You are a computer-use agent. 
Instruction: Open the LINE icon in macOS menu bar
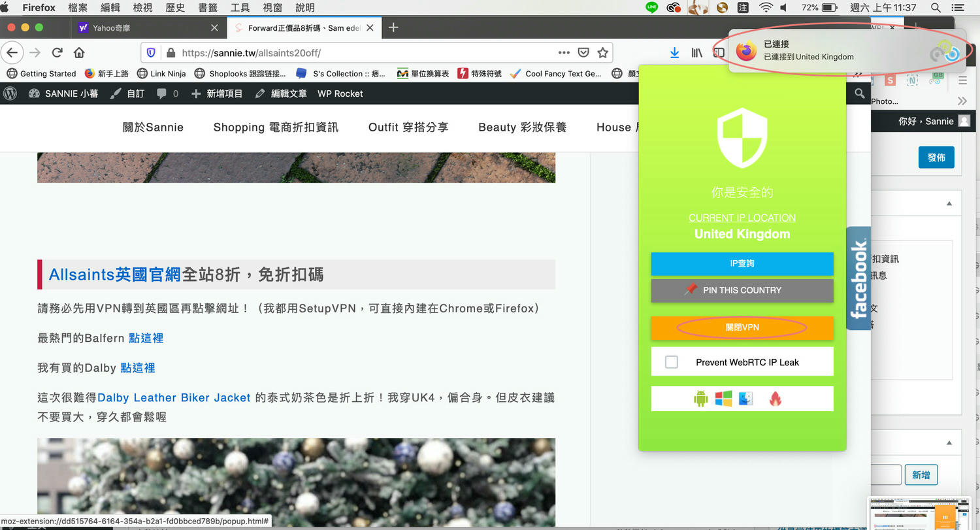click(x=651, y=8)
